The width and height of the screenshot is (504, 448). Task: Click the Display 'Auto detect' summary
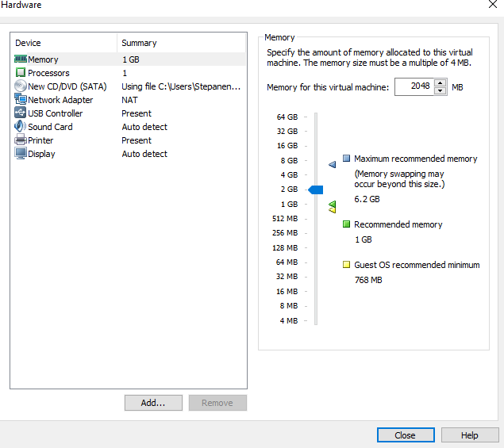point(144,154)
